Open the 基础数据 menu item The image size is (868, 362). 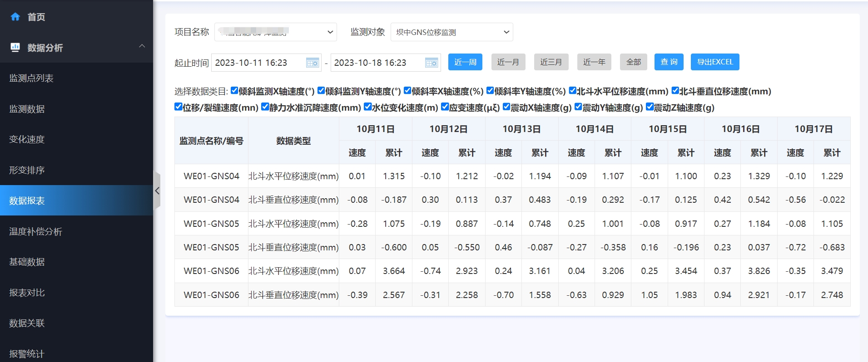coord(76,262)
